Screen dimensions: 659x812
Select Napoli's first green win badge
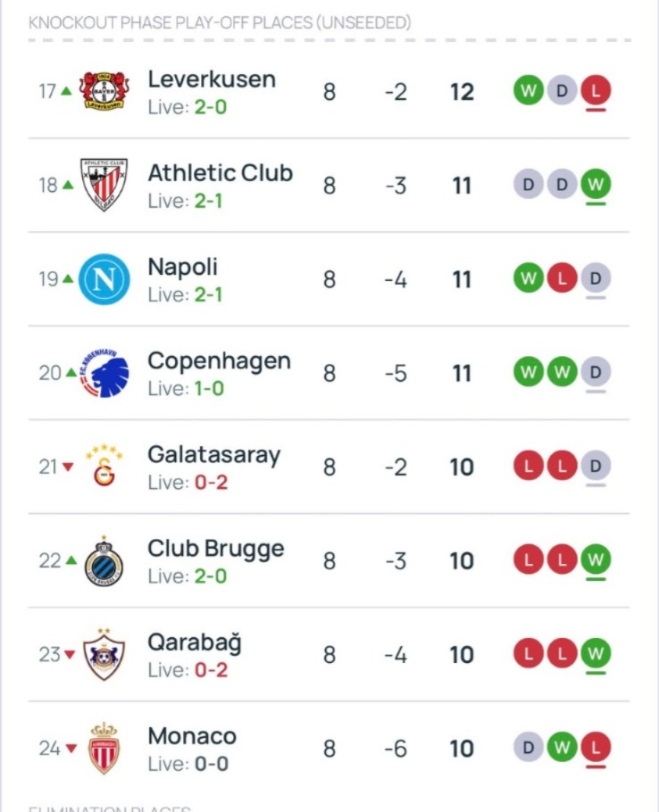point(528,278)
